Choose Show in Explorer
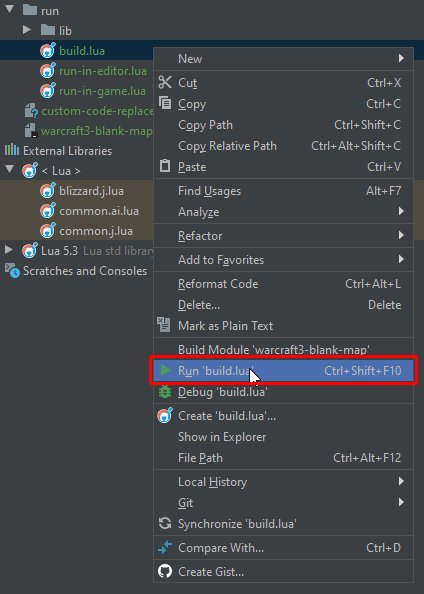 click(x=283, y=436)
